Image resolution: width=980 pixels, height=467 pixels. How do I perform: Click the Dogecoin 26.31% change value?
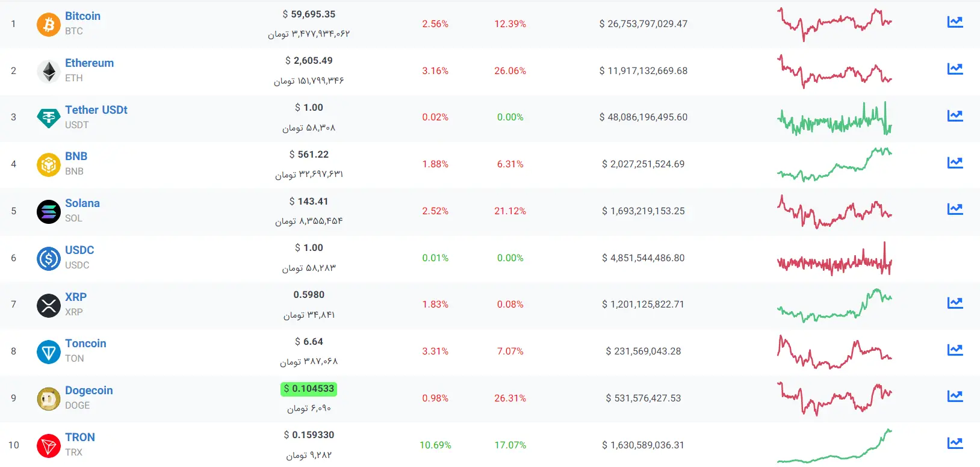point(510,398)
